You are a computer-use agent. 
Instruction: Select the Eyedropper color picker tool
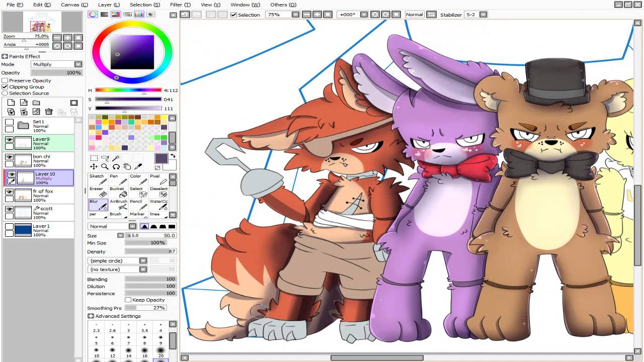tap(138, 166)
